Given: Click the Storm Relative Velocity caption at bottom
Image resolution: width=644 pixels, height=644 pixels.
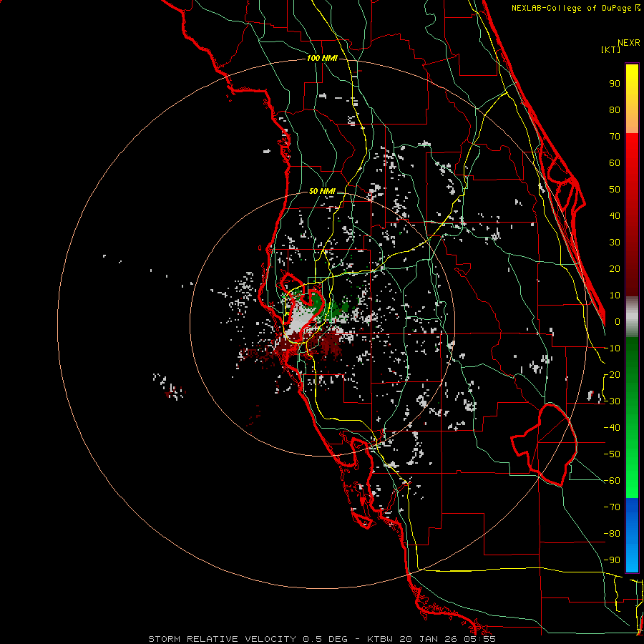Looking at the screenshot, I should click(322, 639).
